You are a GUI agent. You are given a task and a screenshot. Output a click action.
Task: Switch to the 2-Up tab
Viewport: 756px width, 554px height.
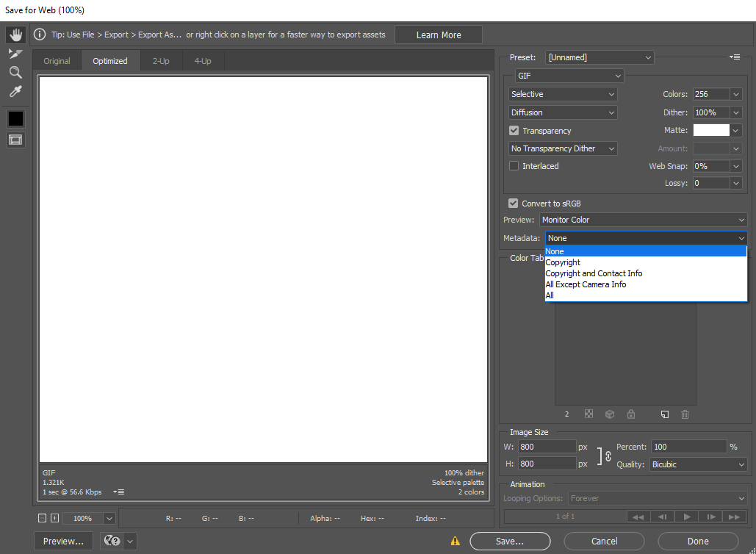tap(160, 61)
